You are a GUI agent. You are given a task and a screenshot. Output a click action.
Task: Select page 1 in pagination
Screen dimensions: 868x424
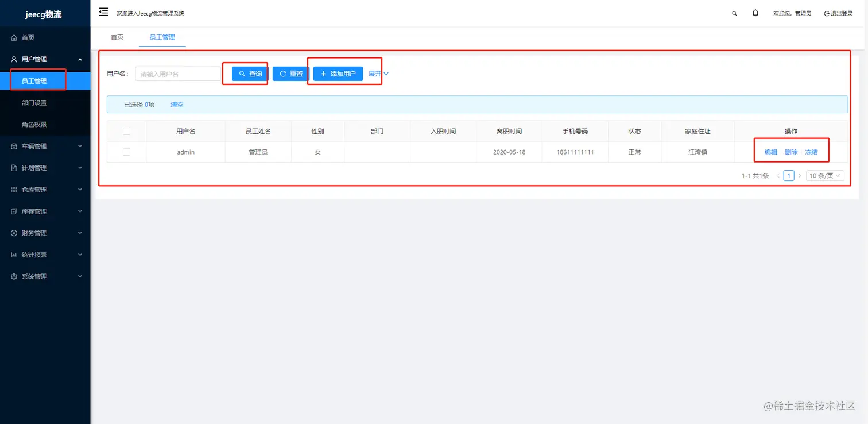tap(789, 176)
